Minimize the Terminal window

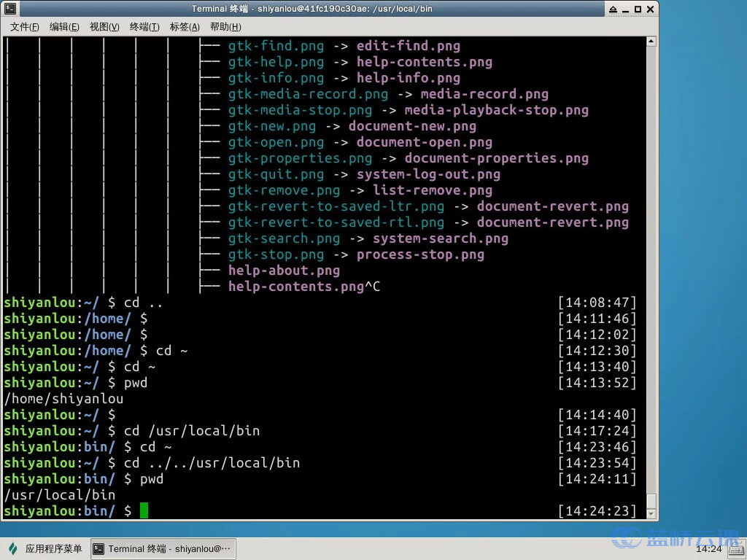tap(625, 9)
